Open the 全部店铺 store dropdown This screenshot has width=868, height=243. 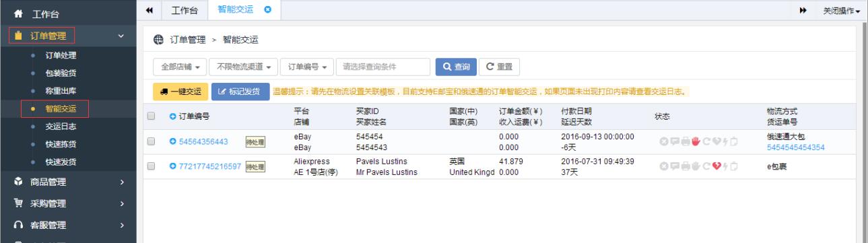click(180, 67)
